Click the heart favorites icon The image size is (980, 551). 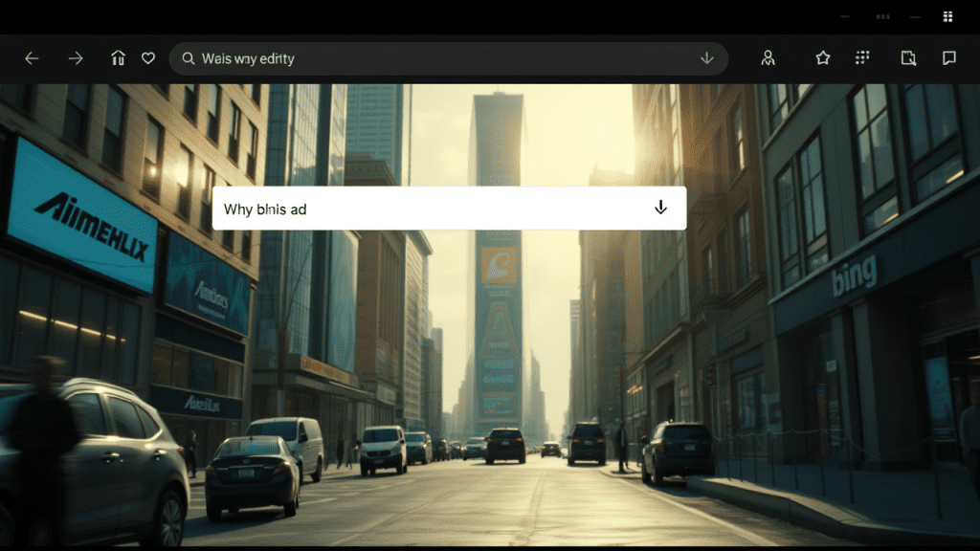pos(148,58)
